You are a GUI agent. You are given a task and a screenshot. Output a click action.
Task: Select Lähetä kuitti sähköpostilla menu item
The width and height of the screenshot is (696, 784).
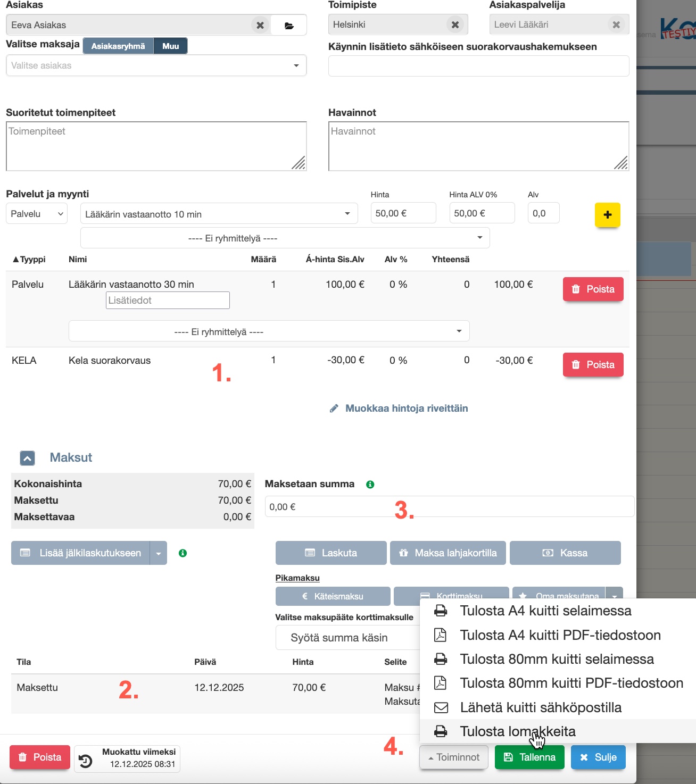(x=540, y=707)
